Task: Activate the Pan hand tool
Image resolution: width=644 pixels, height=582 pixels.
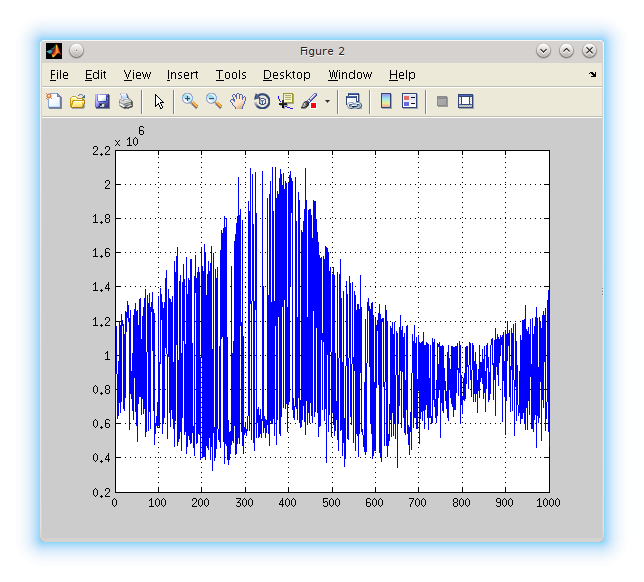Action: (238, 101)
